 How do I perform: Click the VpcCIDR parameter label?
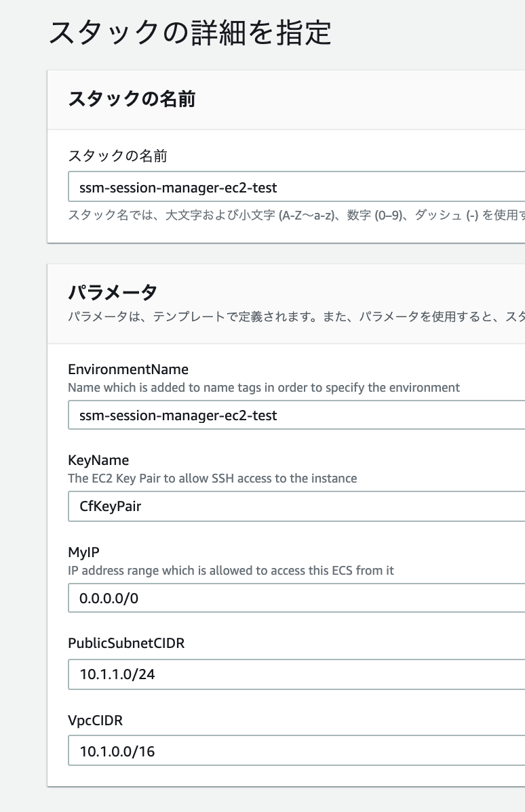96,720
